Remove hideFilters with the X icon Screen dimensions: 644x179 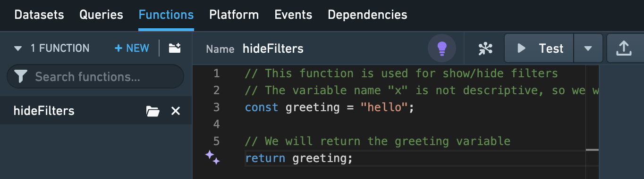176,111
